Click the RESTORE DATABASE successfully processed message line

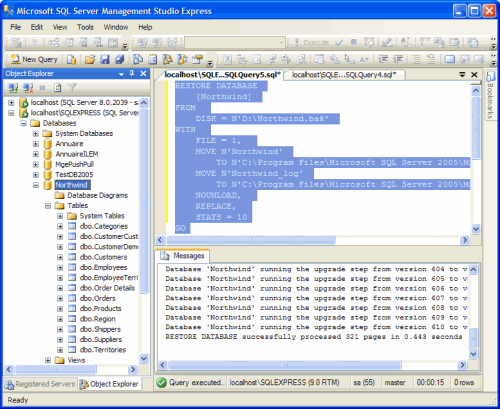coord(314,337)
